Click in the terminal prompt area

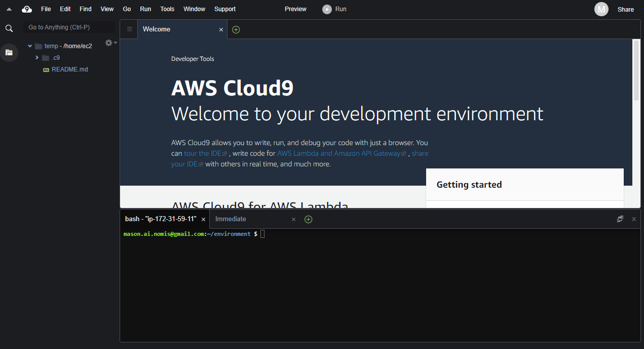click(x=380, y=284)
